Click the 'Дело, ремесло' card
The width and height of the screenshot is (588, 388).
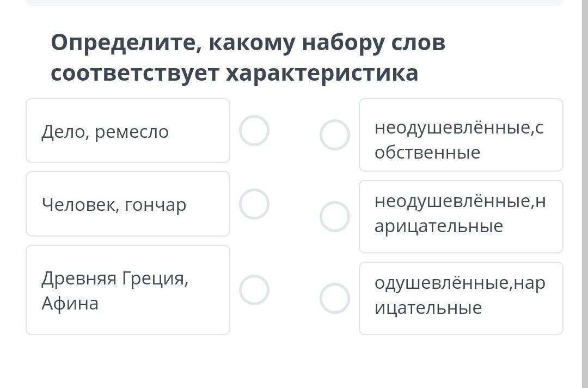pyautogui.click(x=128, y=131)
